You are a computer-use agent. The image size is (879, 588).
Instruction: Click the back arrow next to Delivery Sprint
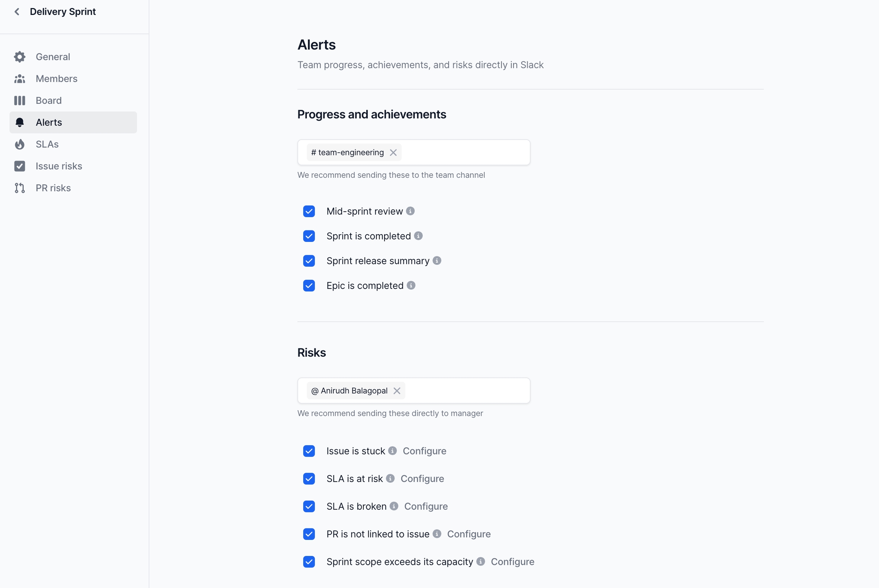coord(17,12)
